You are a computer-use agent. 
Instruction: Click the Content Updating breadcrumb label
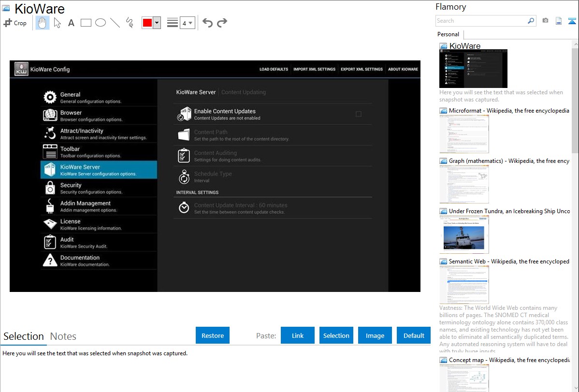(x=243, y=92)
